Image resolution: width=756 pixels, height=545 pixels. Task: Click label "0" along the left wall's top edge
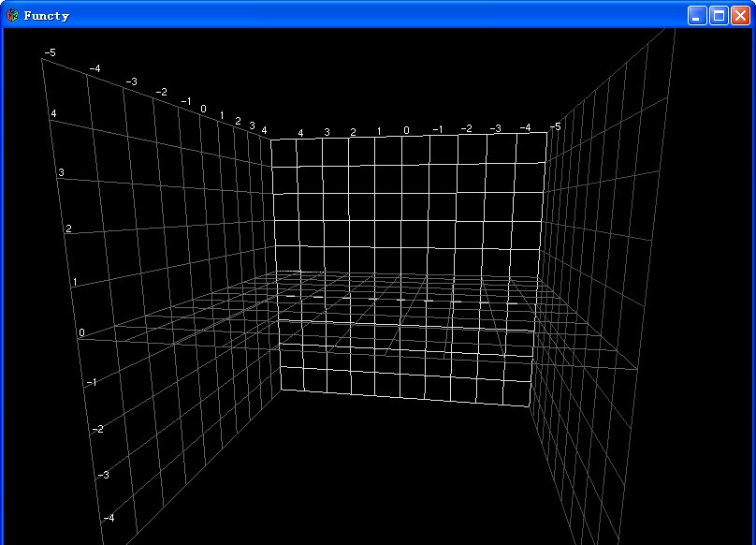(203, 110)
